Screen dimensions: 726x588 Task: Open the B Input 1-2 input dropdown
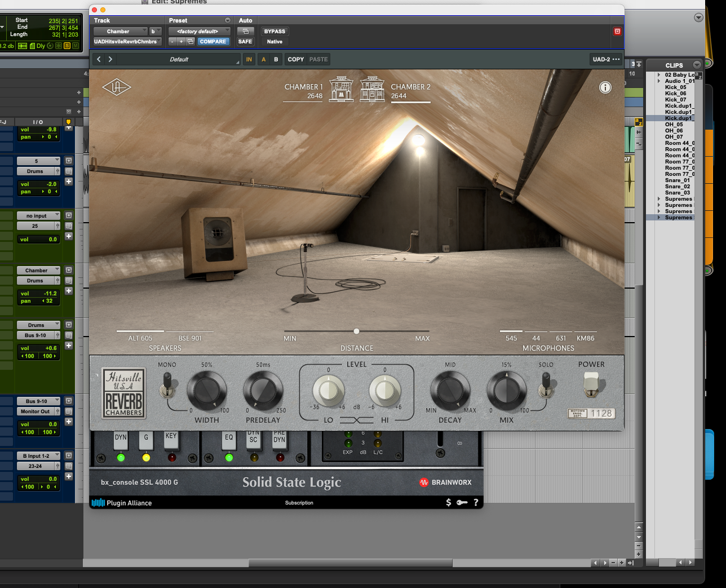[38, 456]
